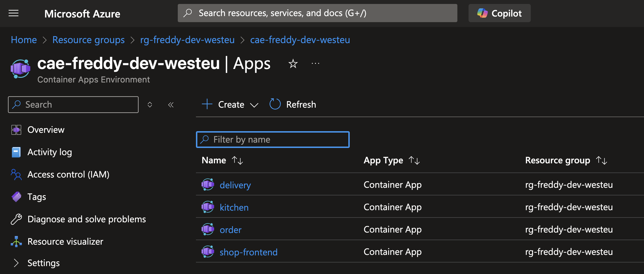Screen dimensions: 644x274
Task: Pin page with favorite star icon
Action: pyautogui.click(x=293, y=64)
